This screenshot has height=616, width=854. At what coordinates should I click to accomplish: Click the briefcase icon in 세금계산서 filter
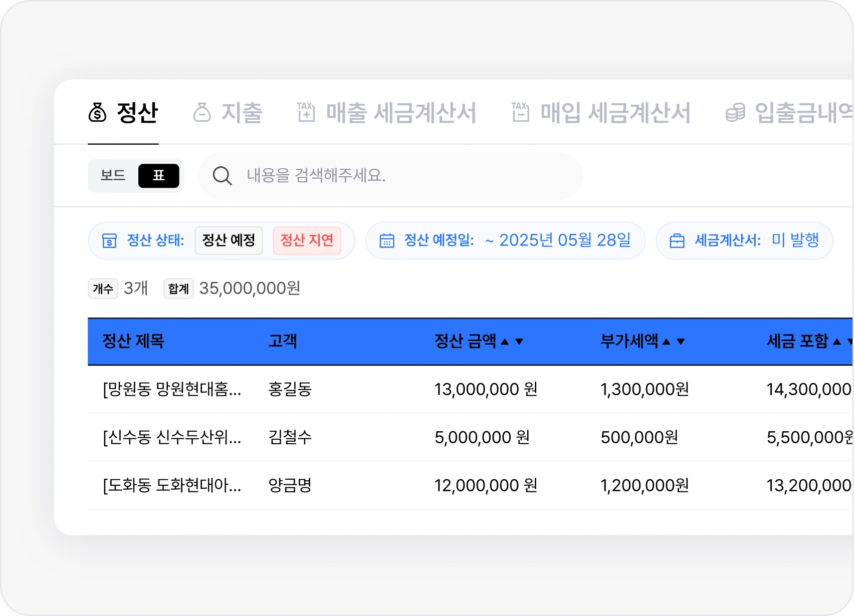677,241
